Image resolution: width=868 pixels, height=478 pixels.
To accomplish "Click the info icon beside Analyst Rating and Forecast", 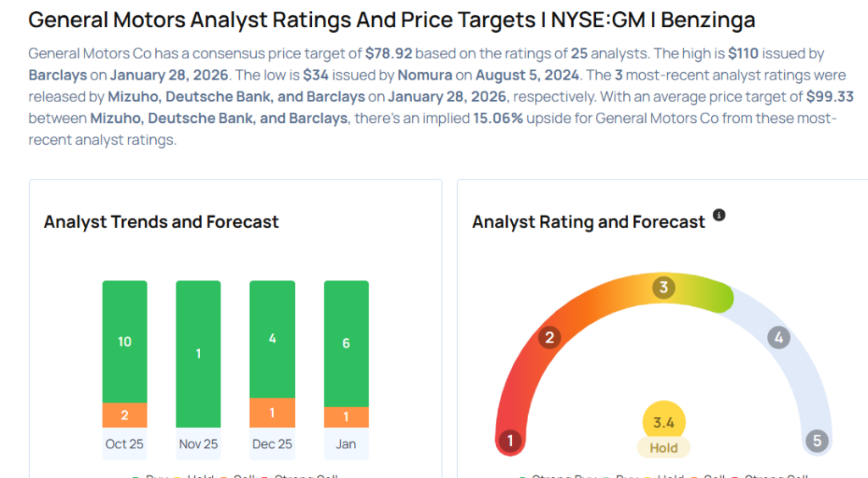I will pyautogui.click(x=719, y=215).
